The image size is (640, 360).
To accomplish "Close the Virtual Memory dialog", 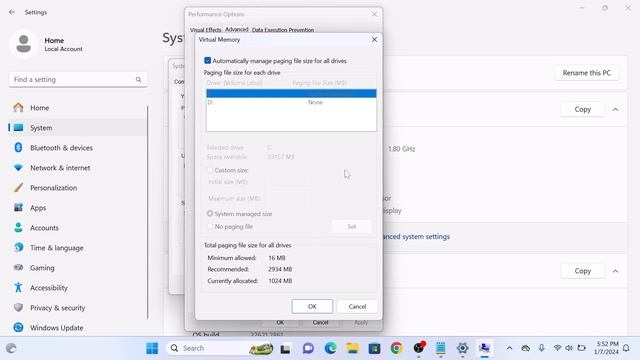I will 374,40.
